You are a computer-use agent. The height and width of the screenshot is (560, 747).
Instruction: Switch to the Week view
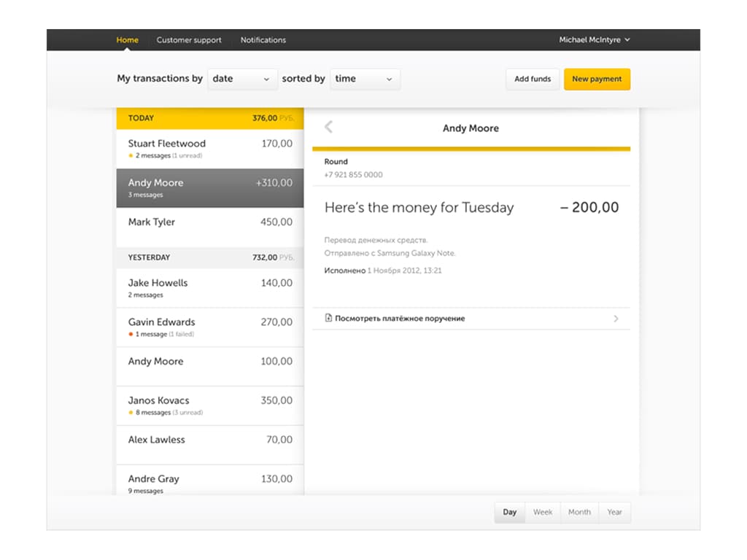(x=543, y=513)
